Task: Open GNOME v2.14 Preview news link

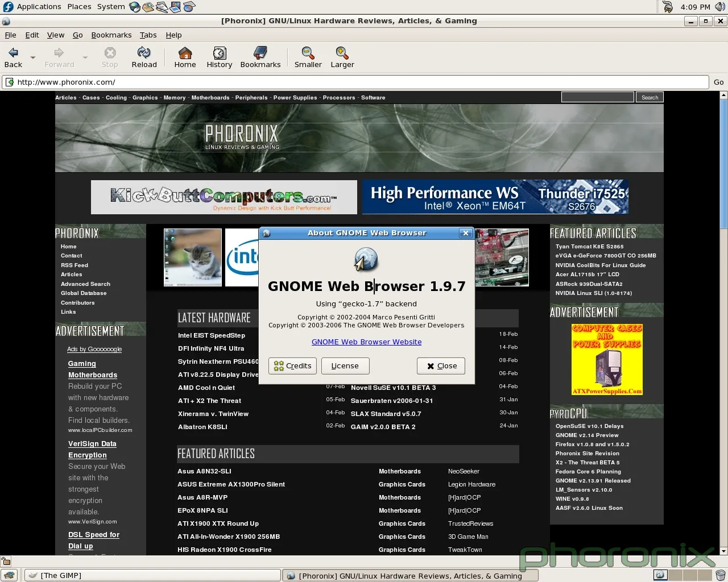Action: tap(587, 435)
